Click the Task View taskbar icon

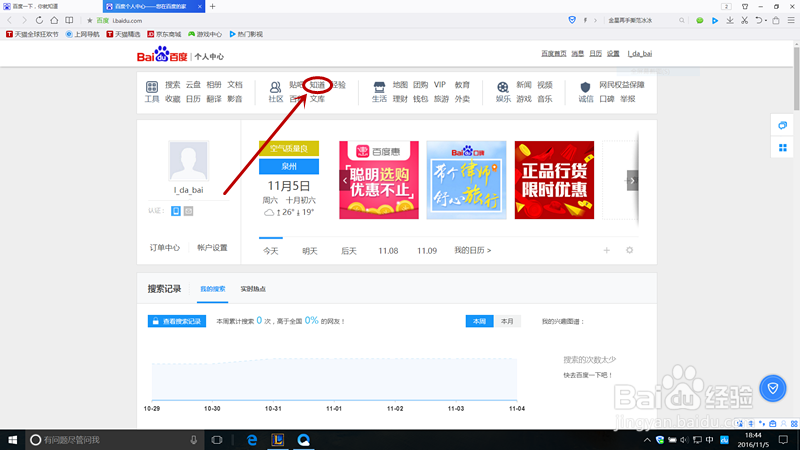[x=216, y=440]
